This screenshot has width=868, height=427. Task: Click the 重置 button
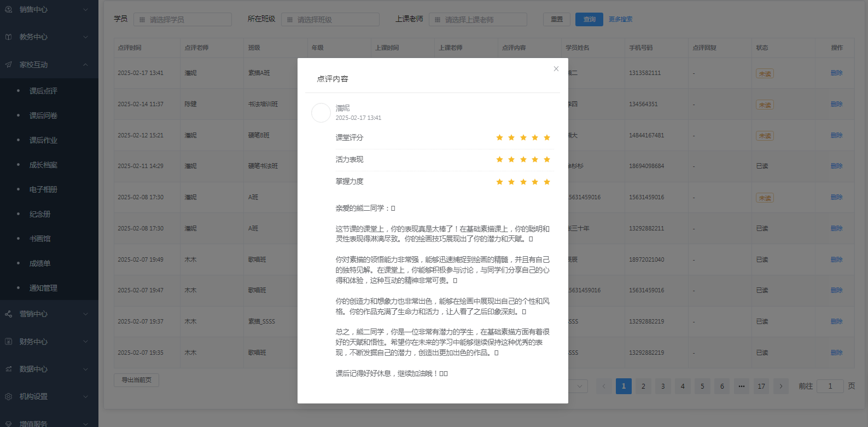(557, 19)
